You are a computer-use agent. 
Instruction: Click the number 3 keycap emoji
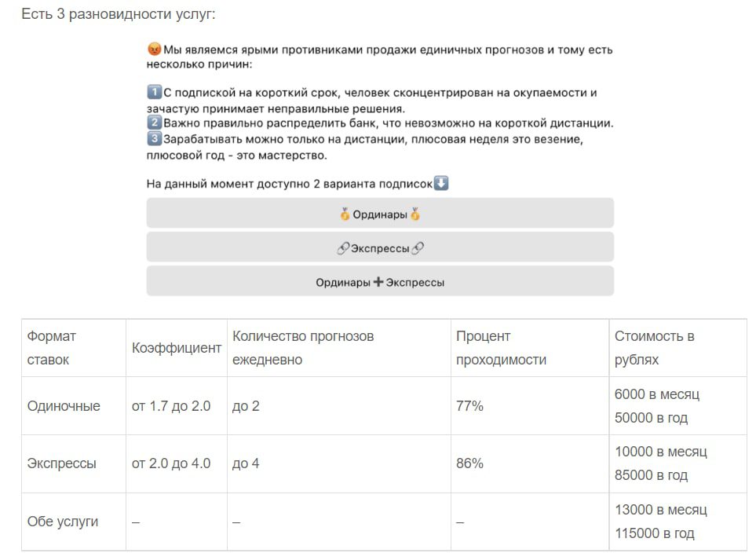click(x=155, y=138)
